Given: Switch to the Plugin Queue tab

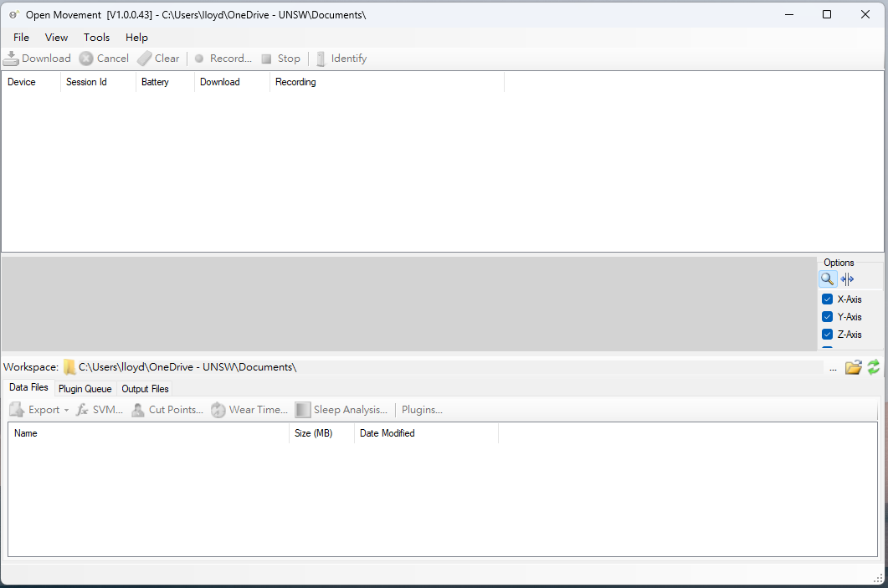Looking at the screenshot, I should (x=85, y=389).
